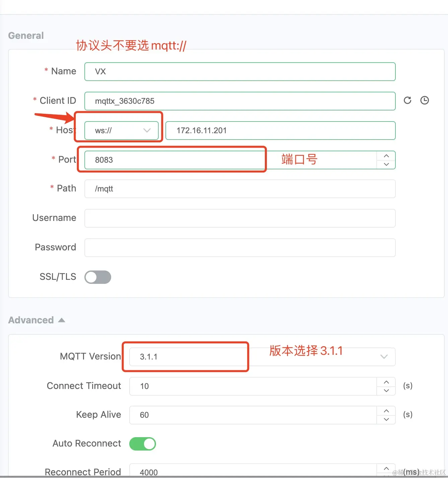448x478 pixels.
Task: Increase the Port number with up arrow
Action: tap(386, 156)
